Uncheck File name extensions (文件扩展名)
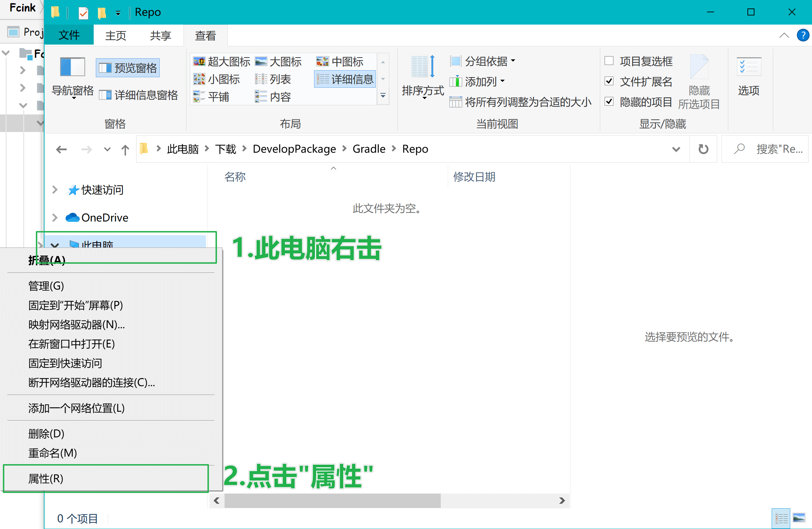The image size is (812, 529). pos(609,81)
